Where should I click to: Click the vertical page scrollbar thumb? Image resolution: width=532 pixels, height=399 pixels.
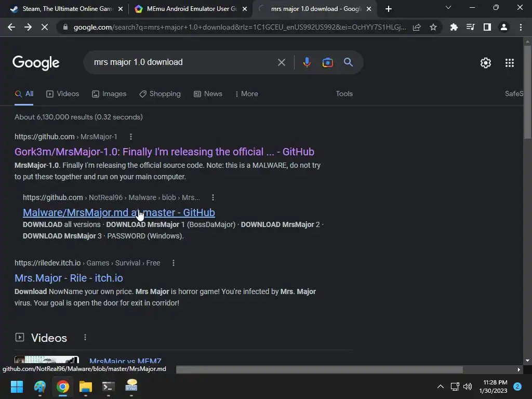[x=527, y=91]
